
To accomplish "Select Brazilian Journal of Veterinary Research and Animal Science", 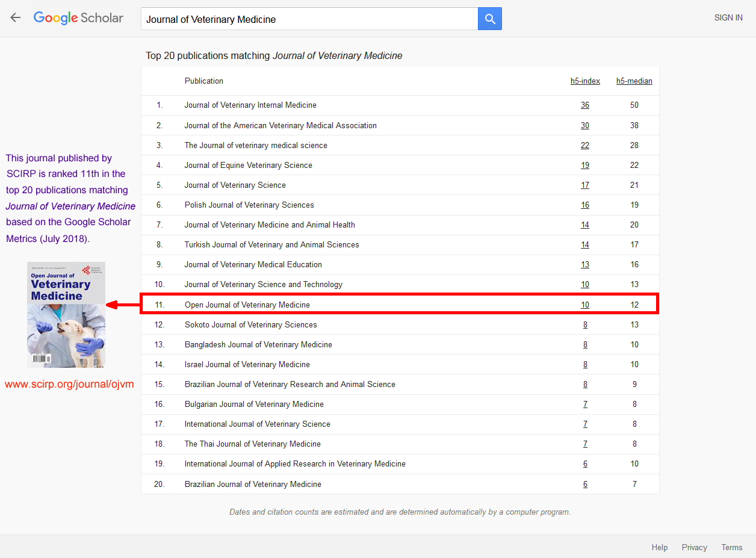I will 290,385.
